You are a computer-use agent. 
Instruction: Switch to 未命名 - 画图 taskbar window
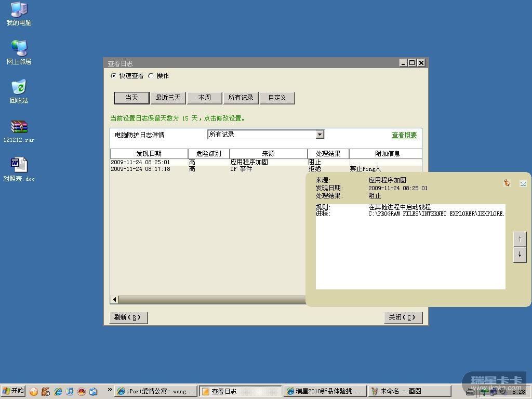point(409,391)
